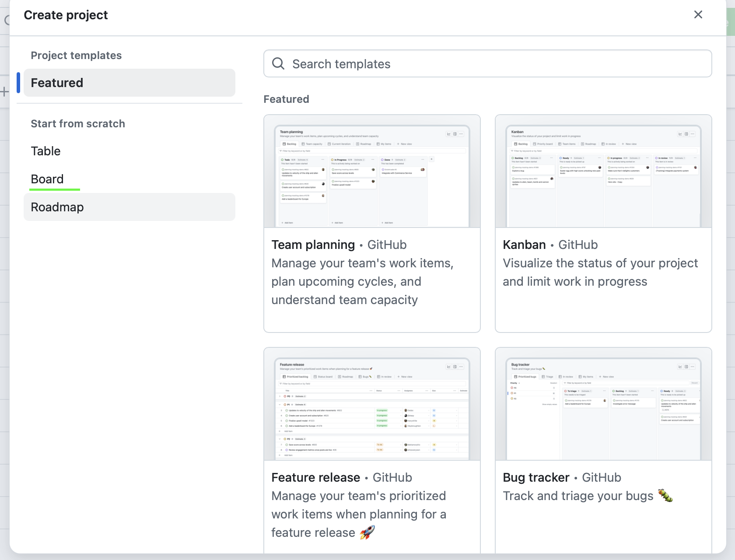Click the Team planning description text
735x560 pixels.
362,281
